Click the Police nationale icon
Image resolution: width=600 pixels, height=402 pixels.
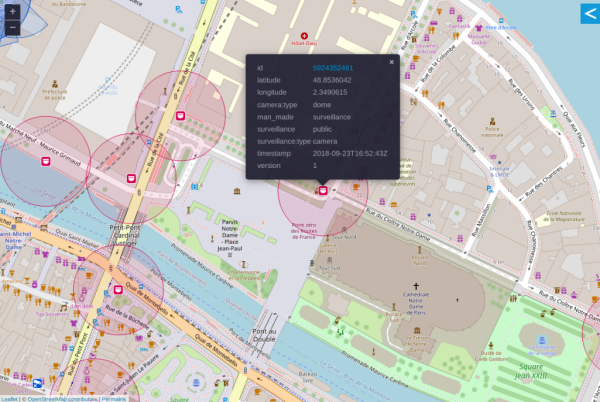coord(492,122)
